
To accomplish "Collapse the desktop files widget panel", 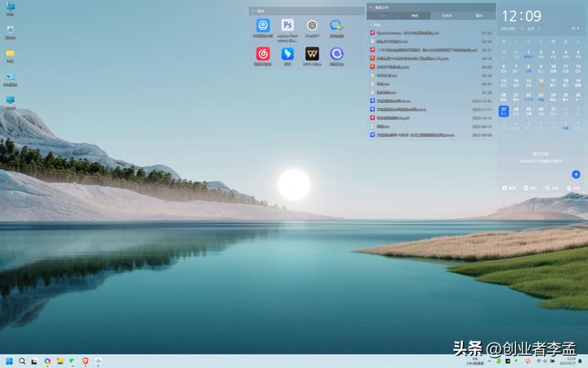I will (370, 7).
